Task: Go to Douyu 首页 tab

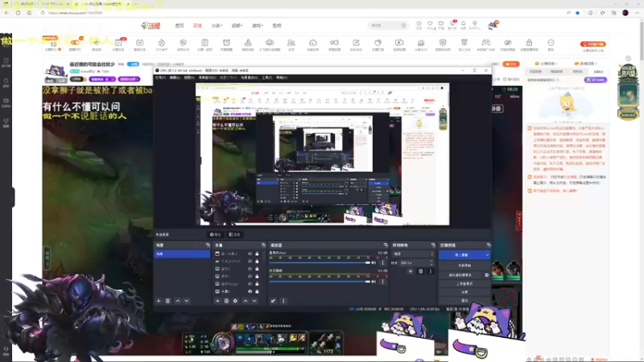Action: click(x=180, y=26)
